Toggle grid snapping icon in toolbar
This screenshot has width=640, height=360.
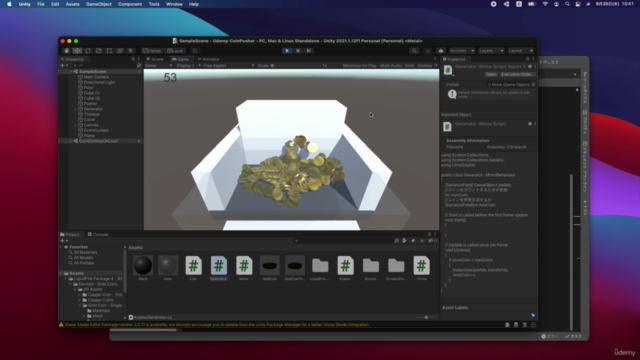coord(195,51)
